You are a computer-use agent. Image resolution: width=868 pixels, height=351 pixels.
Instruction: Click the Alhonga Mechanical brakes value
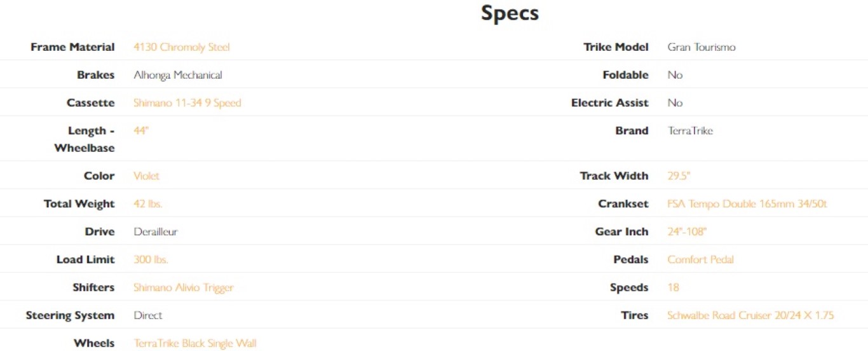click(177, 75)
